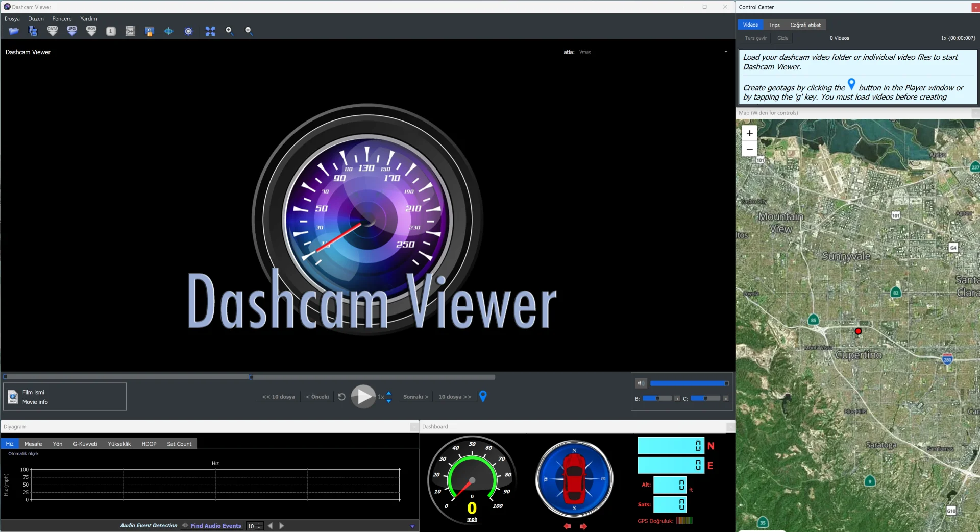Image resolution: width=980 pixels, height=532 pixels.
Task: Switch to the Trips tab
Action: [774, 25]
